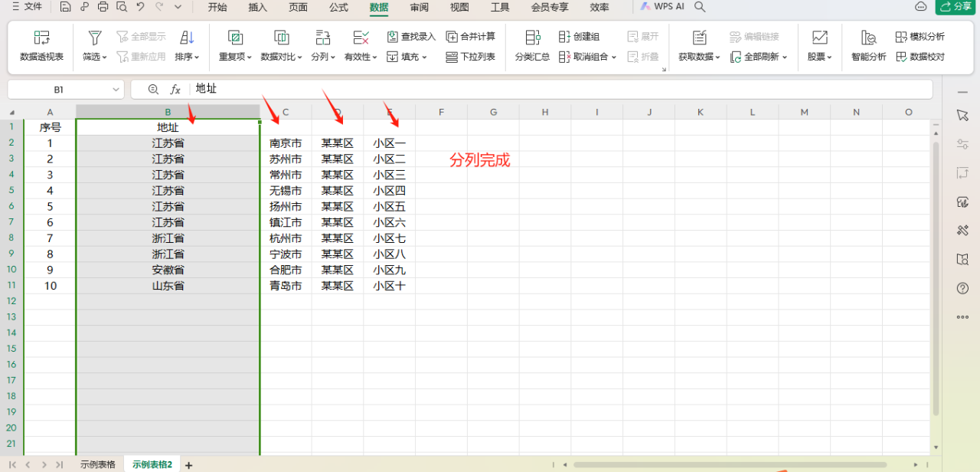Image resolution: width=980 pixels, height=472 pixels.
Task: Click 创建组 create group tool
Action: (x=580, y=37)
